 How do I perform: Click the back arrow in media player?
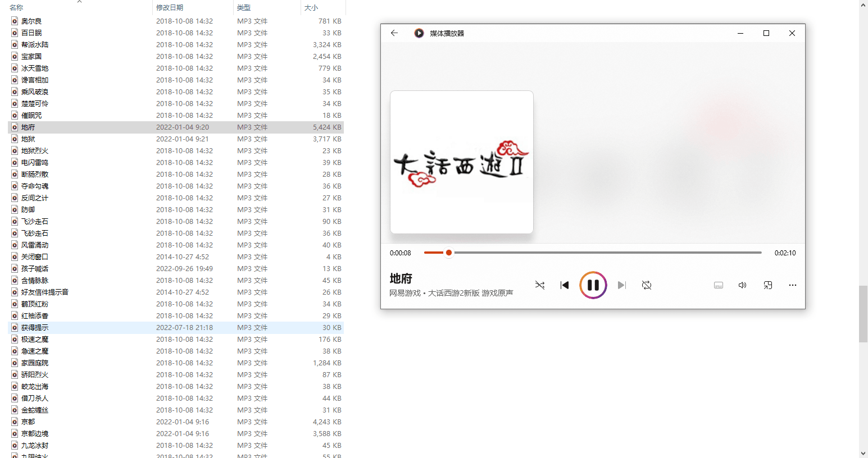tap(394, 33)
